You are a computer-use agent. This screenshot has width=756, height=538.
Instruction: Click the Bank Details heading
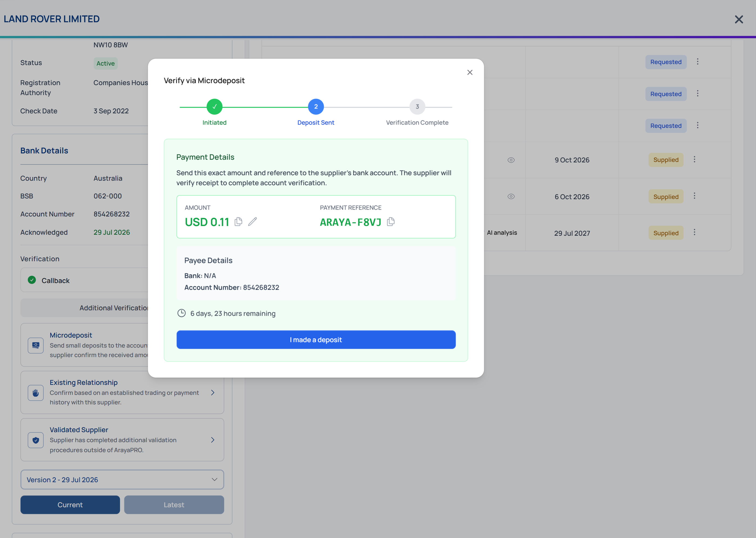tap(44, 151)
